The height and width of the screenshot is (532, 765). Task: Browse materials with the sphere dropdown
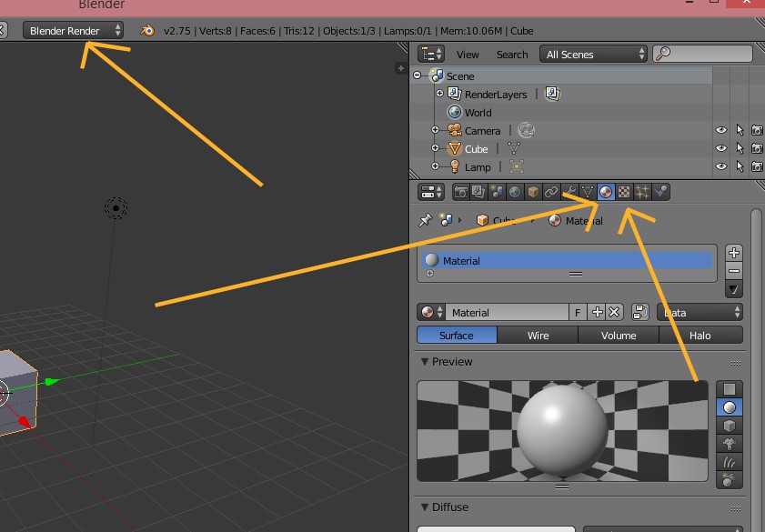[431, 312]
